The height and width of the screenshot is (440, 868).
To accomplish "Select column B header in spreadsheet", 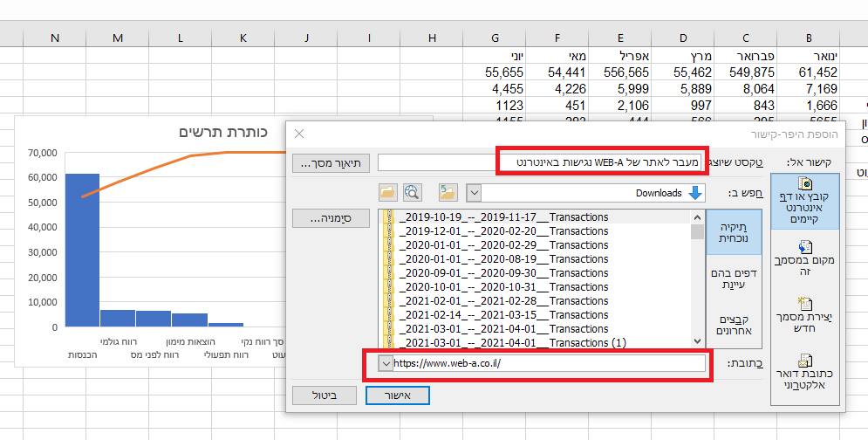I will pos(809,38).
